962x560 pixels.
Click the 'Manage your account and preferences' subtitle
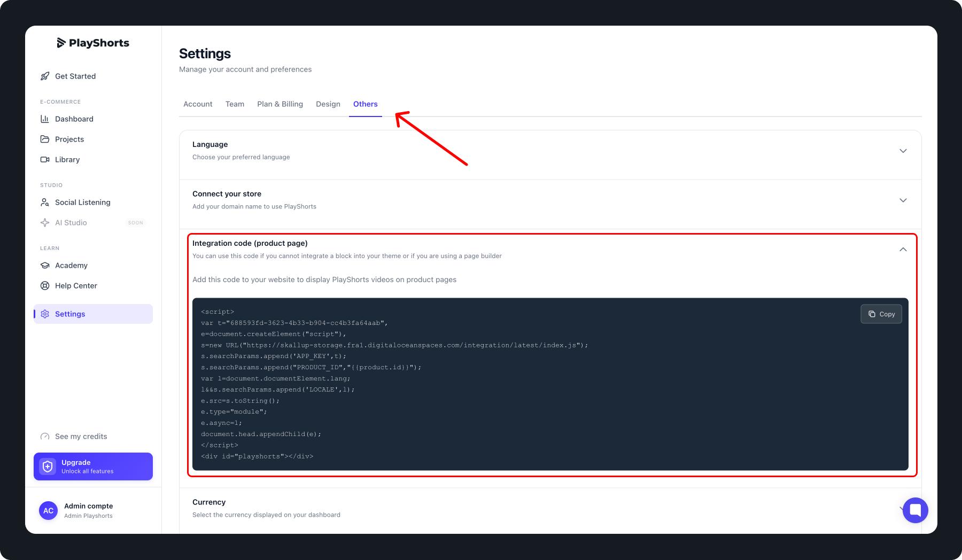pyautogui.click(x=245, y=69)
